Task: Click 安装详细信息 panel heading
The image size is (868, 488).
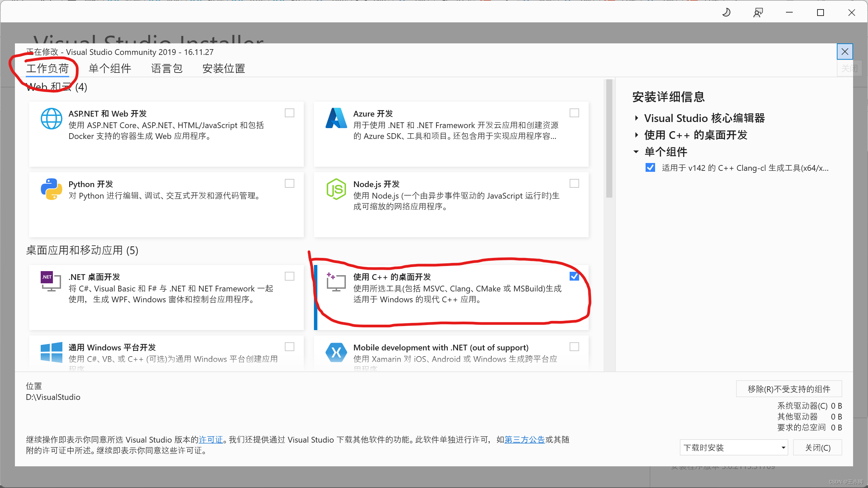Action: [669, 97]
